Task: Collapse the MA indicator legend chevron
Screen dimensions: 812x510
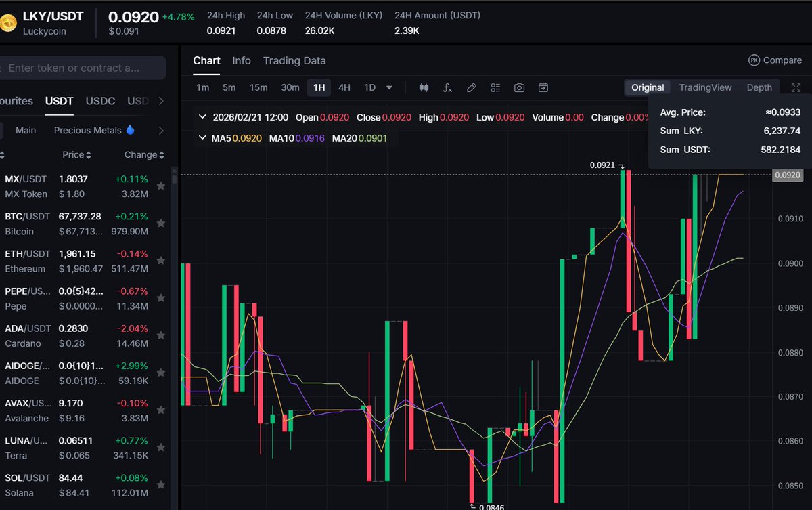Action: (202, 137)
